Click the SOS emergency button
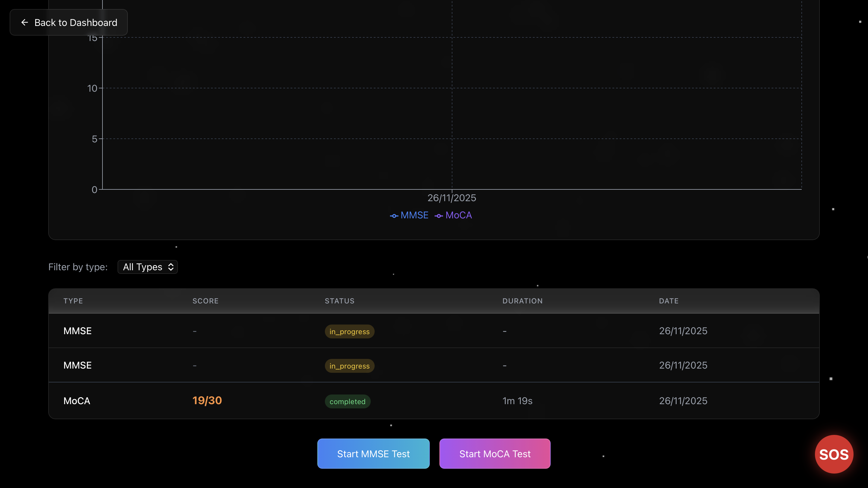 pyautogui.click(x=834, y=454)
